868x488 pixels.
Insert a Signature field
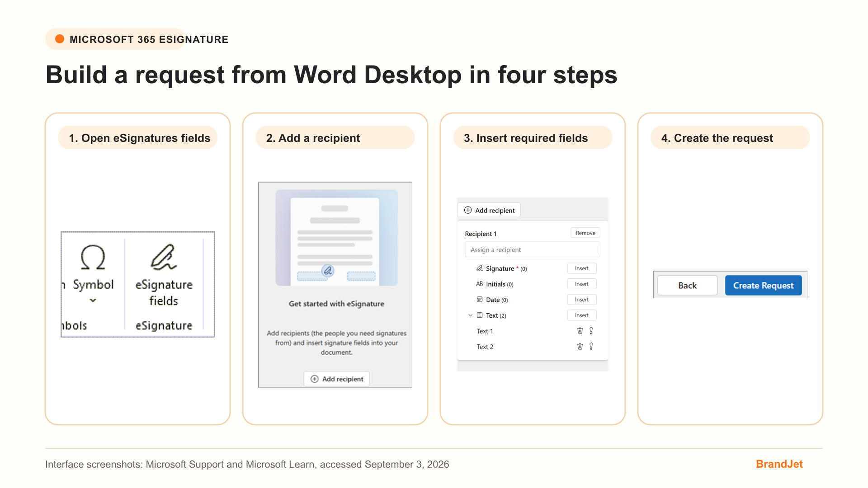[x=582, y=268]
